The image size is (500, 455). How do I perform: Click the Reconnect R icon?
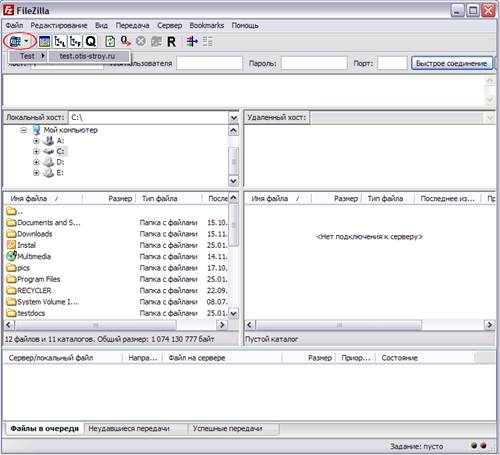[171, 42]
